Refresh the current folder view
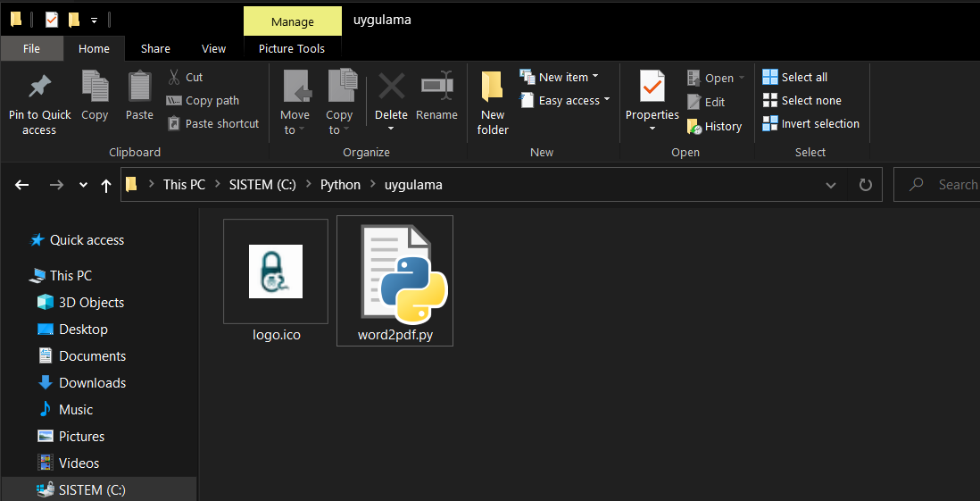The width and height of the screenshot is (980, 501). (865, 185)
